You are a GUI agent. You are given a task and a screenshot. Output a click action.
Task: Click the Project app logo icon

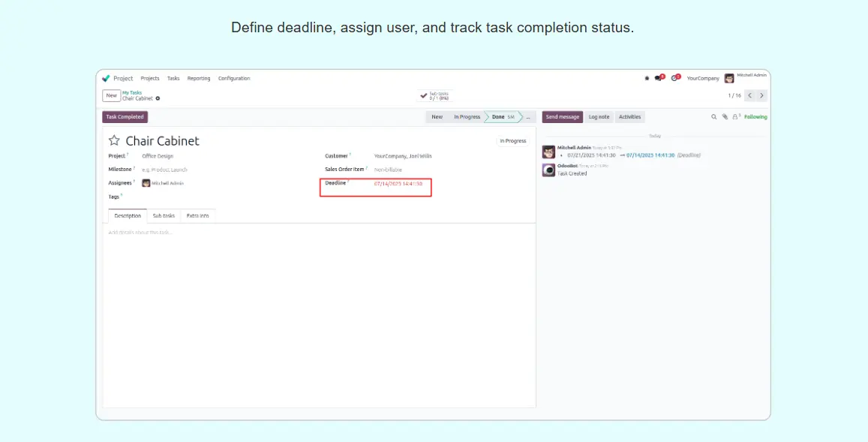[106, 78]
